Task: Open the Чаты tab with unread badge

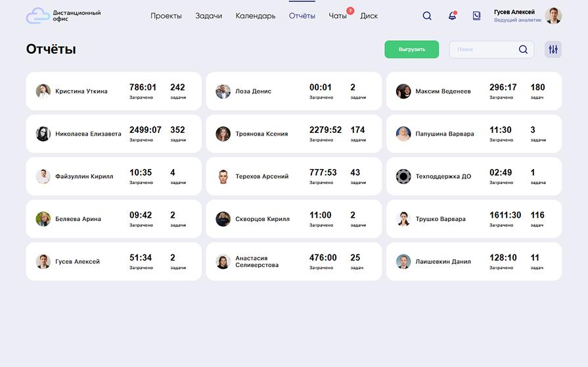Action: 338,16
